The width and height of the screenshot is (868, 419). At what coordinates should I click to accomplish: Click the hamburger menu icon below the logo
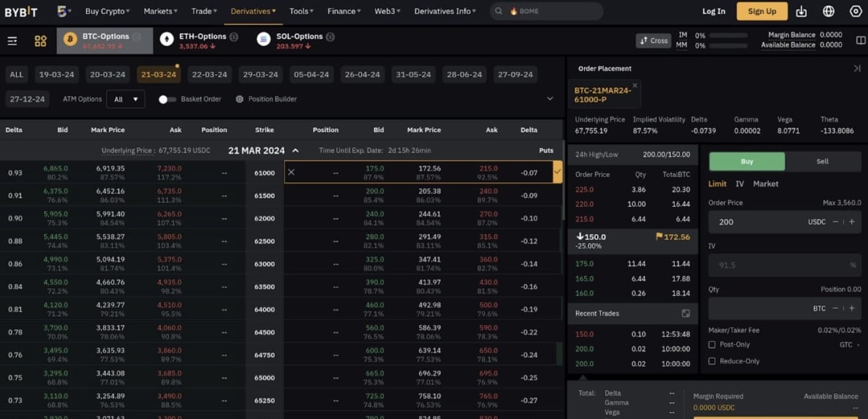pos(12,40)
